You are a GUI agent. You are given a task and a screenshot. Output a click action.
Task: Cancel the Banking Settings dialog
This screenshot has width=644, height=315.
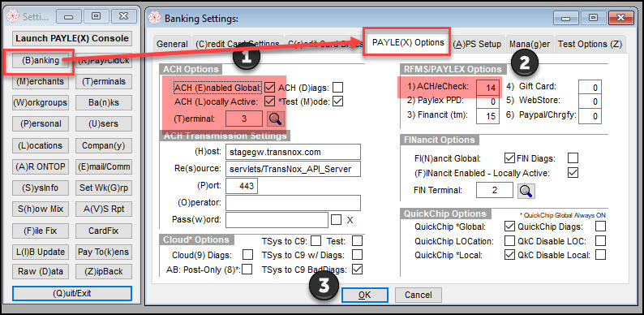point(418,296)
